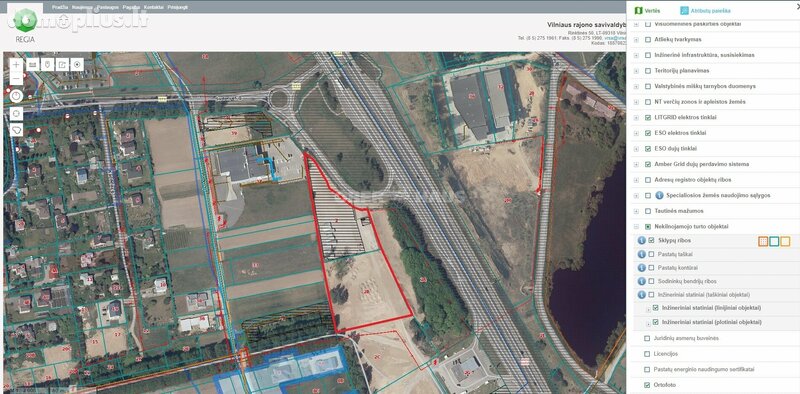Open info for Sklypų ribos layer
Image resolution: width=800 pixels, height=394 pixels.
point(642,240)
